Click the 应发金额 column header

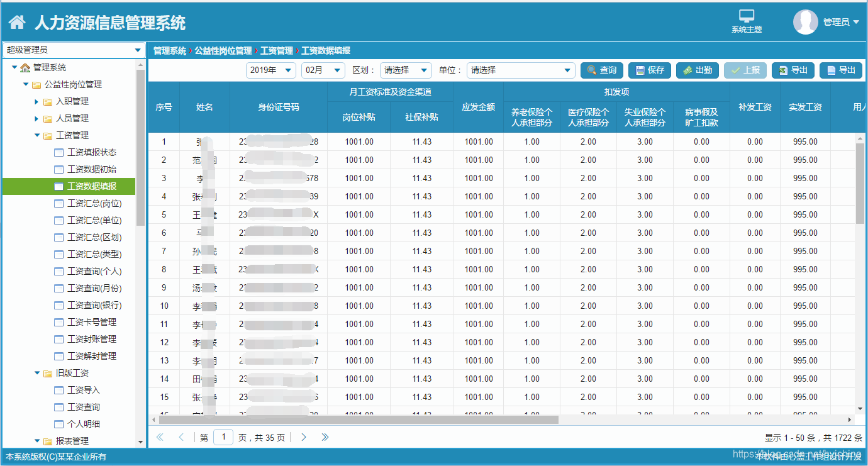pyautogui.click(x=478, y=107)
